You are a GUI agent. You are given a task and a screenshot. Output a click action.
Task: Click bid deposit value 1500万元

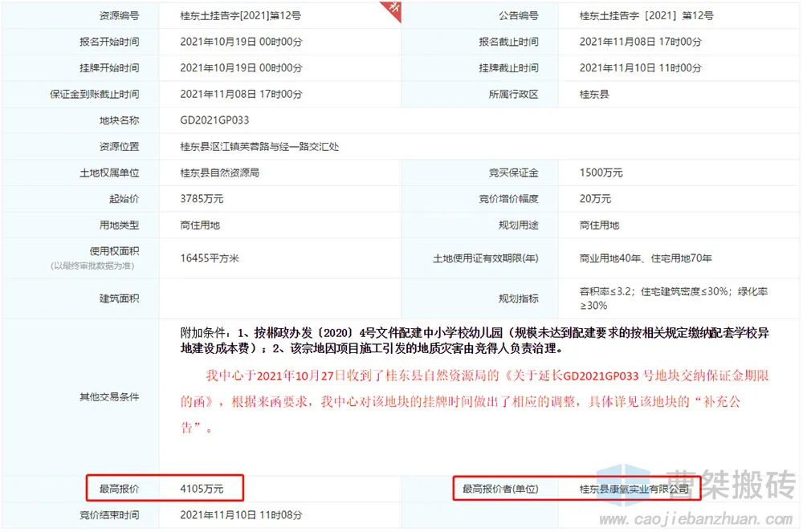point(601,173)
